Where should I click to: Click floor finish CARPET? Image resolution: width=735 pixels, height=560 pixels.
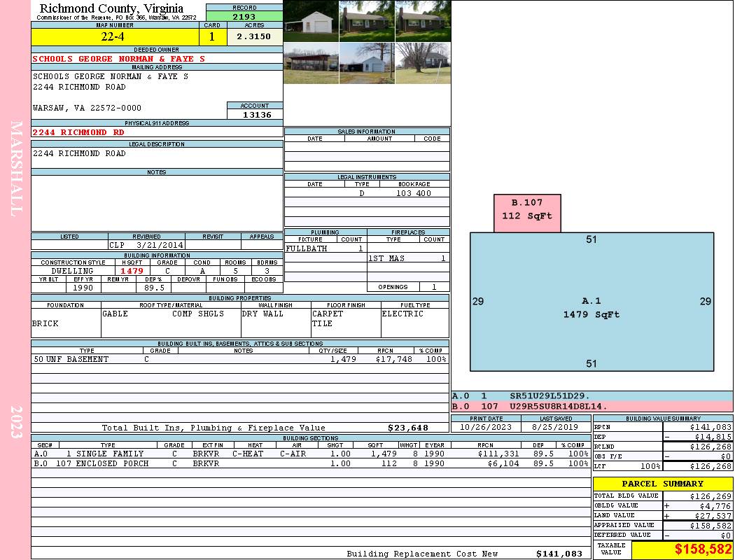point(328,314)
